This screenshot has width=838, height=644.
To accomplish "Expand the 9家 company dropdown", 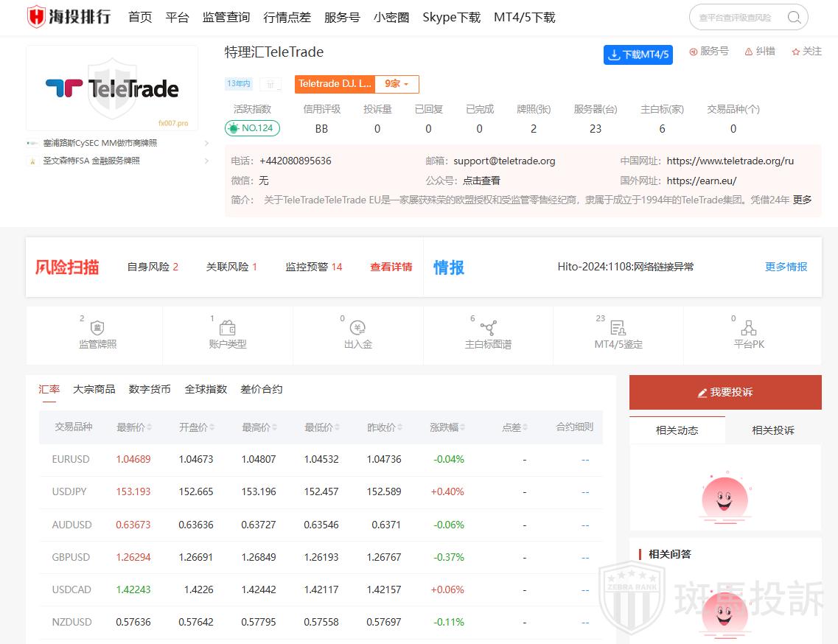I will point(397,84).
